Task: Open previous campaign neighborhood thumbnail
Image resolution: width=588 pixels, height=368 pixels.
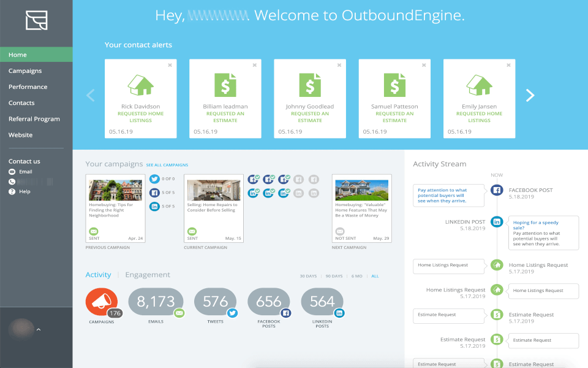Action: pyautogui.click(x=116, y=190)
